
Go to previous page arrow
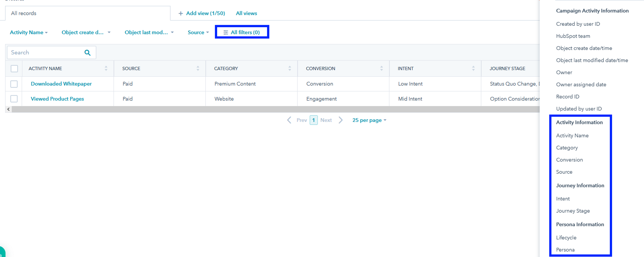click(x=289, y=120)
